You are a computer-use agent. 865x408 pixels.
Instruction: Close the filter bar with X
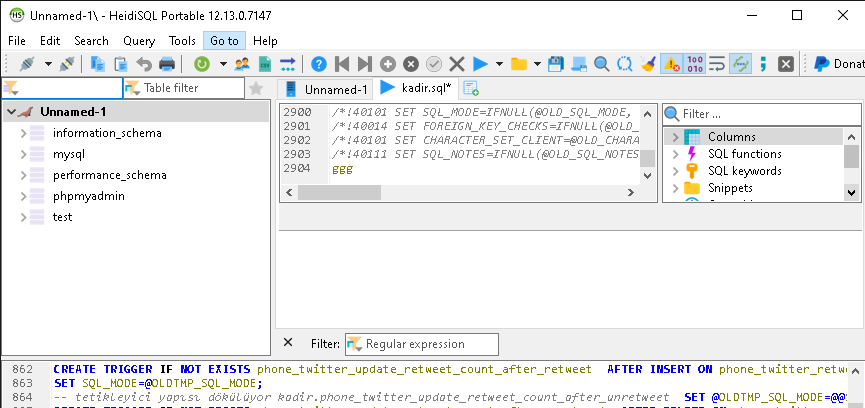287,342
